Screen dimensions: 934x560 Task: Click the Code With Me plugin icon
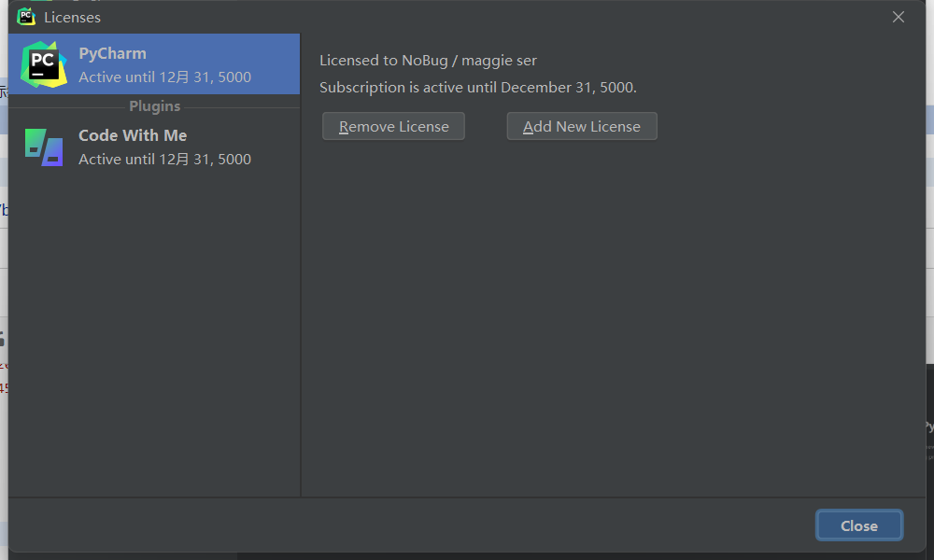[x=44, y=147]
